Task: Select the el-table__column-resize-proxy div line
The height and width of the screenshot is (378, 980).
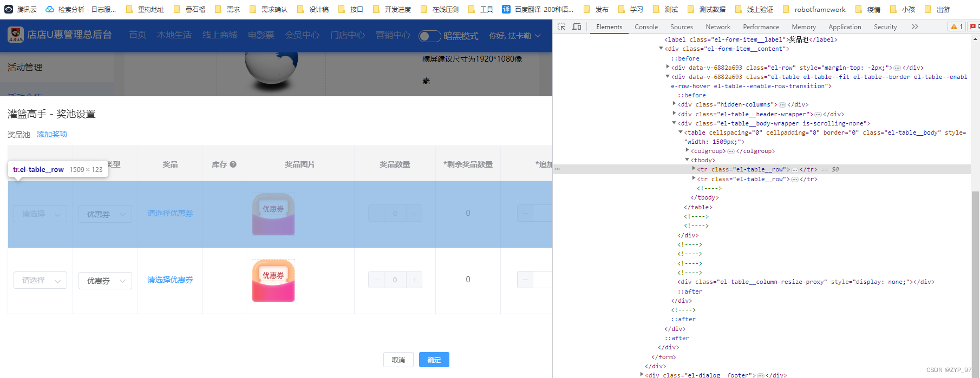Action: (x=806, y=282)
